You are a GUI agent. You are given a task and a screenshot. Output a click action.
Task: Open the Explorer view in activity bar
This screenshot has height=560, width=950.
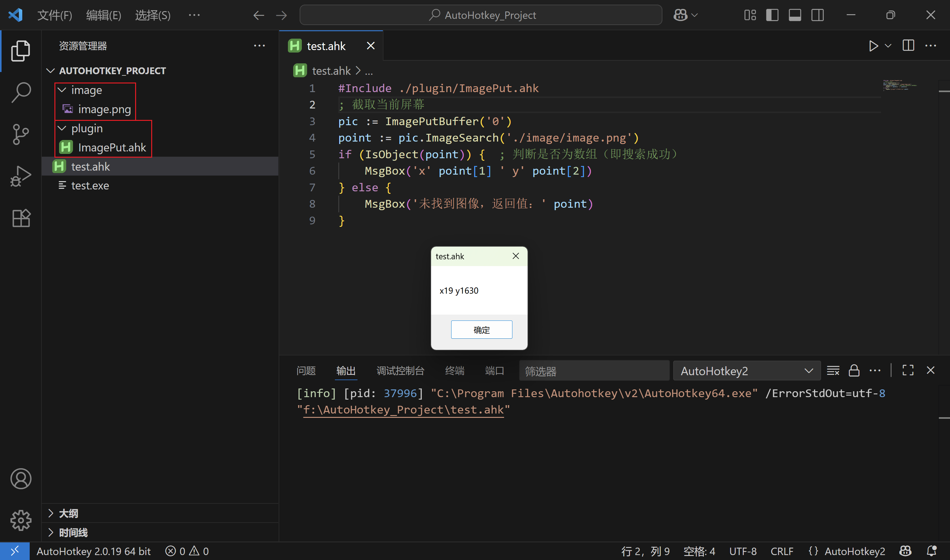point(21,51)
